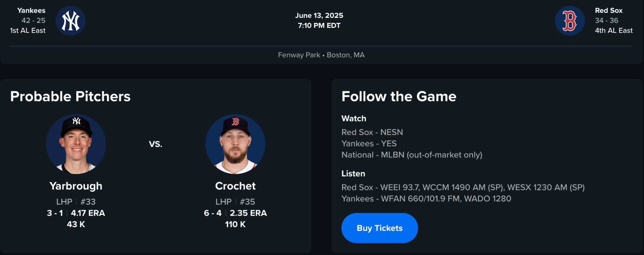Click Yarbrough's 4.17 ERA stat
Image resolution: width=644 pixels, height=255 pixels.
click(x=88, y=213)
